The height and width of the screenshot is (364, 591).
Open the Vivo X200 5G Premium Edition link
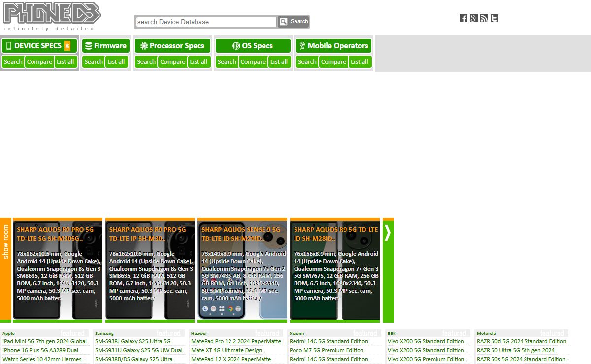(428, 359)
